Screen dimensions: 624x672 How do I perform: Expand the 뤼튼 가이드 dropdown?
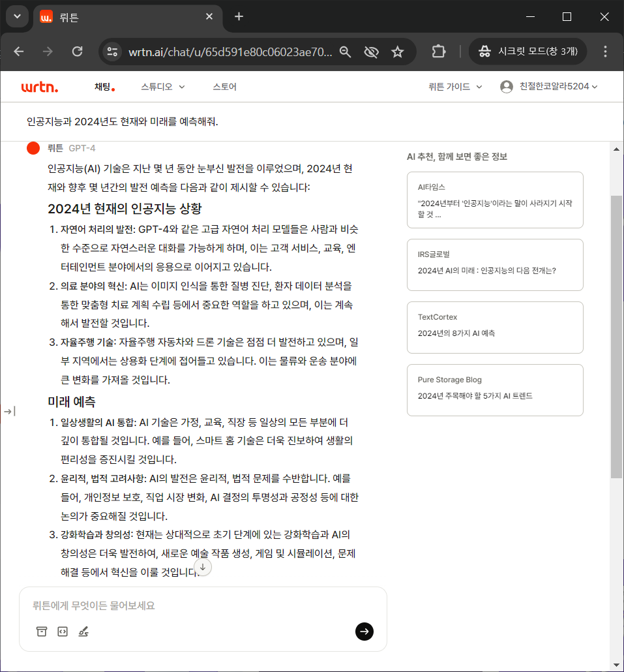[455, 87]
